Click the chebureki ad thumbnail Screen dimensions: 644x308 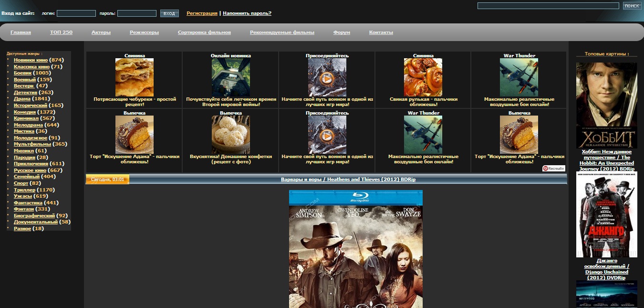[135, 77]
